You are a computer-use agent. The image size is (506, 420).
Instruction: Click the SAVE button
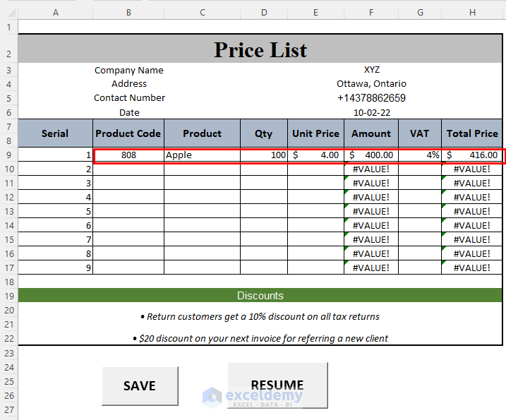[140, 386]
